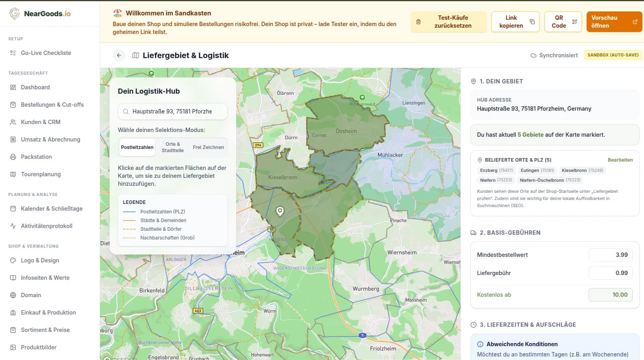
Task: Click the Eutingen (75181) tag
Action: coord(537,170)
